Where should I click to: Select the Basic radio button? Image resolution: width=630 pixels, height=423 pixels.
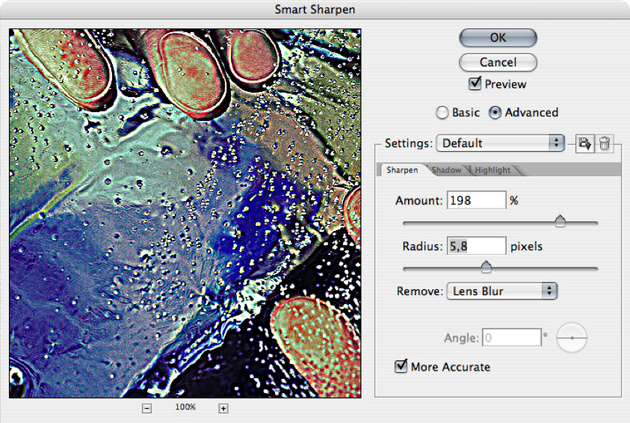(x=442, y=113)
